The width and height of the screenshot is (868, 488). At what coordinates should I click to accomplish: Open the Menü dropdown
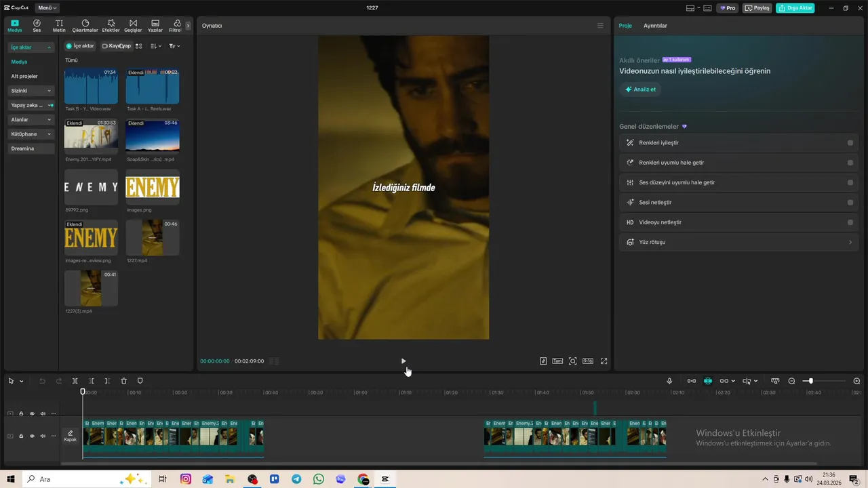click(47, 8)
